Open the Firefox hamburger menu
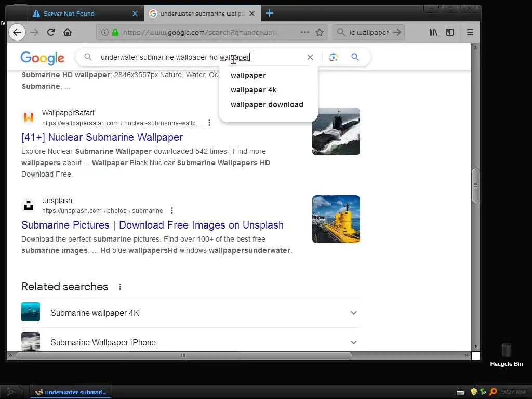The height and width of the screenshot is (399, 532). (x=470, y=32)
